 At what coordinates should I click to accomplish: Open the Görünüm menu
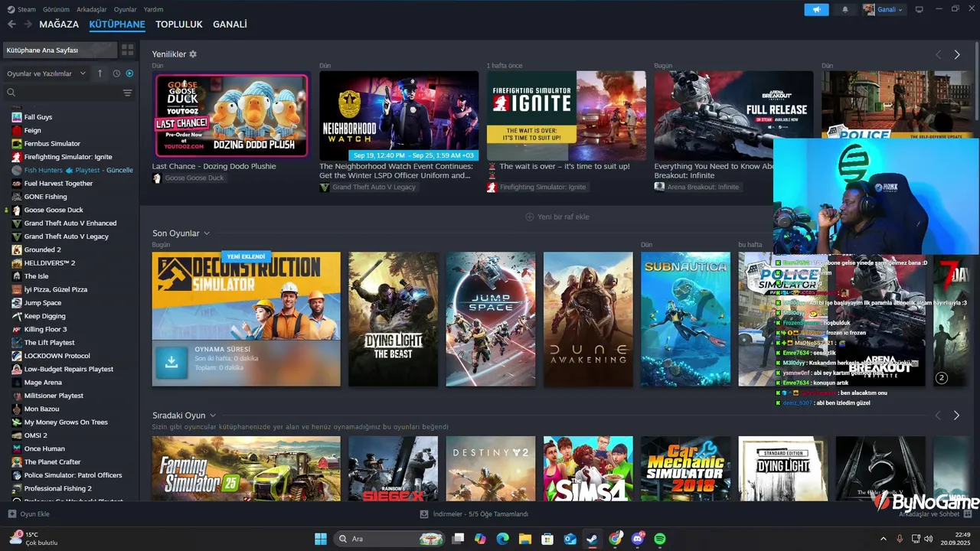[x=55, y=9]
